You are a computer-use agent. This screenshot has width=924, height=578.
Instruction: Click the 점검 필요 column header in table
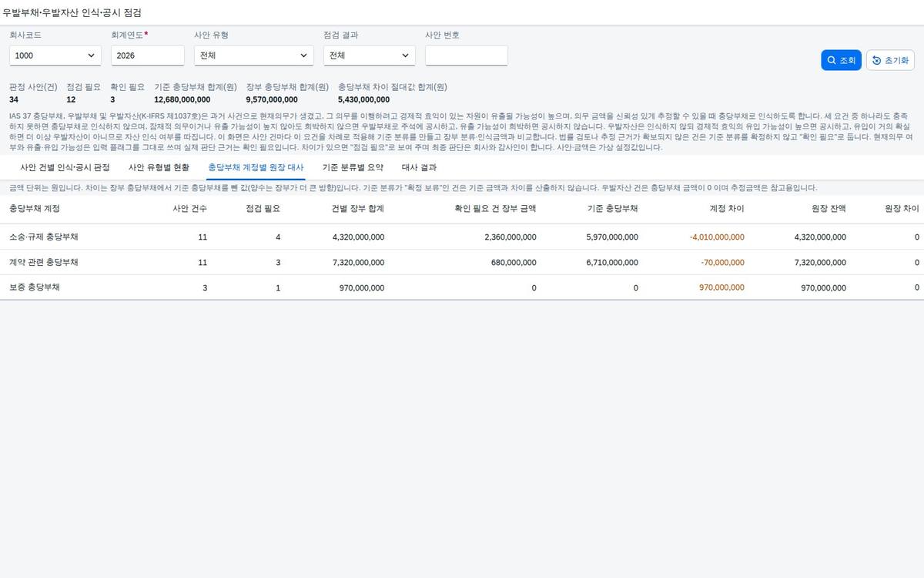click(263, 209)
